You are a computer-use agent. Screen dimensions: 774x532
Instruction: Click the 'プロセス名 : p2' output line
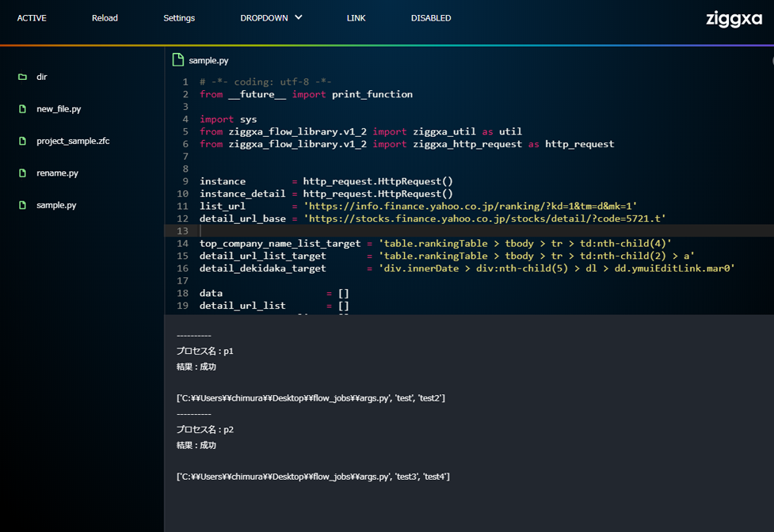click(x=205, y=429)
